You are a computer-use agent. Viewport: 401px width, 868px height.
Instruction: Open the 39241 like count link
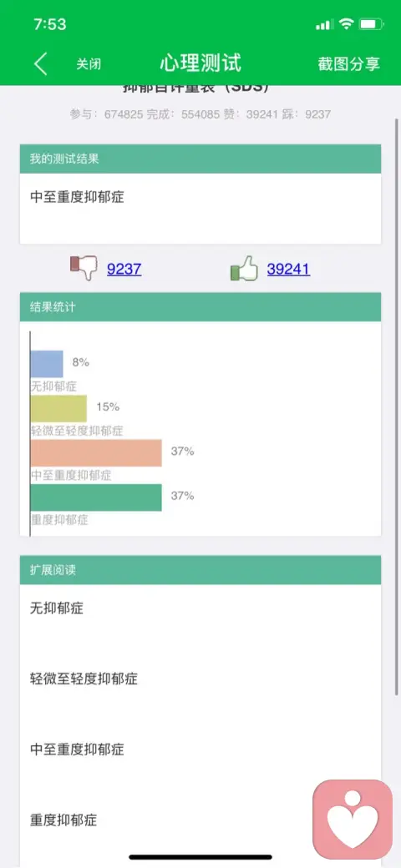coord(288,270)
